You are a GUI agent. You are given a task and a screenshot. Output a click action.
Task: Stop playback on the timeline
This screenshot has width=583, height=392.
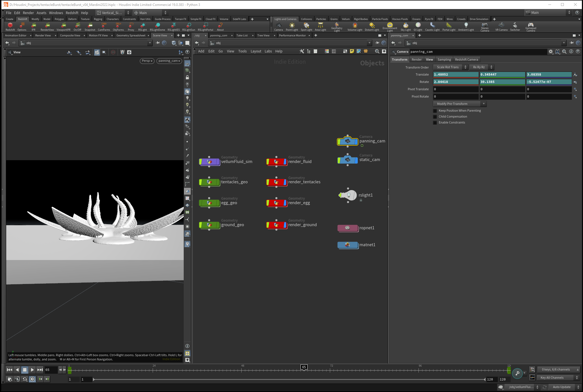[x=25, y=370]
